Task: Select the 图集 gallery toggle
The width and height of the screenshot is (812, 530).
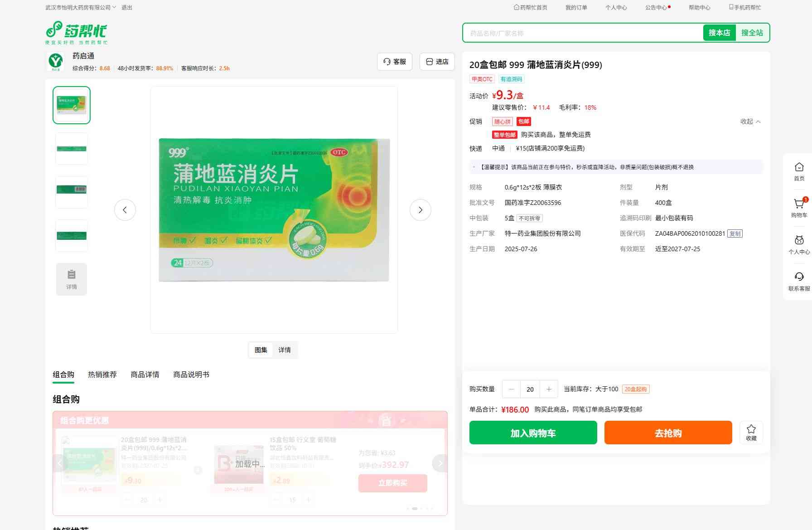Action: [261, 350]
